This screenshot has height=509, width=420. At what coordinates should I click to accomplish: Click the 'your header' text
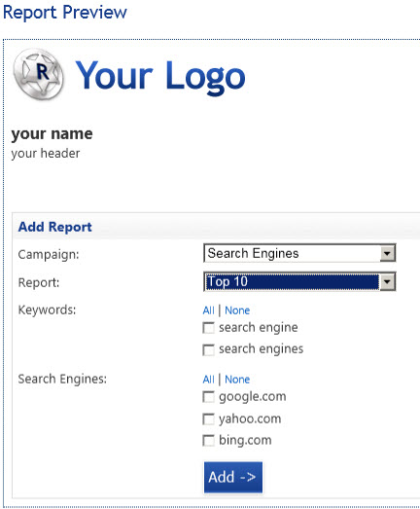click(x=46, y=153)
